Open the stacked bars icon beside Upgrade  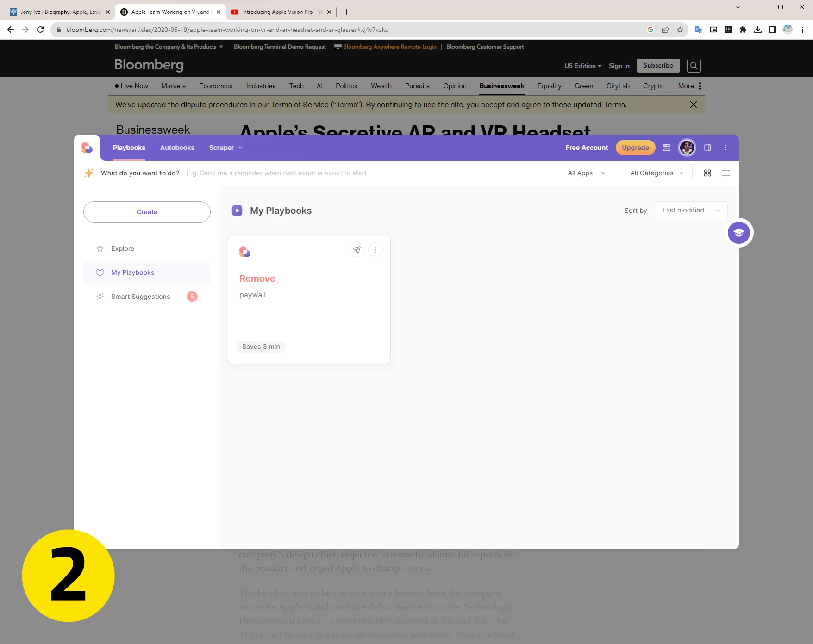click(x=666, y=148)
